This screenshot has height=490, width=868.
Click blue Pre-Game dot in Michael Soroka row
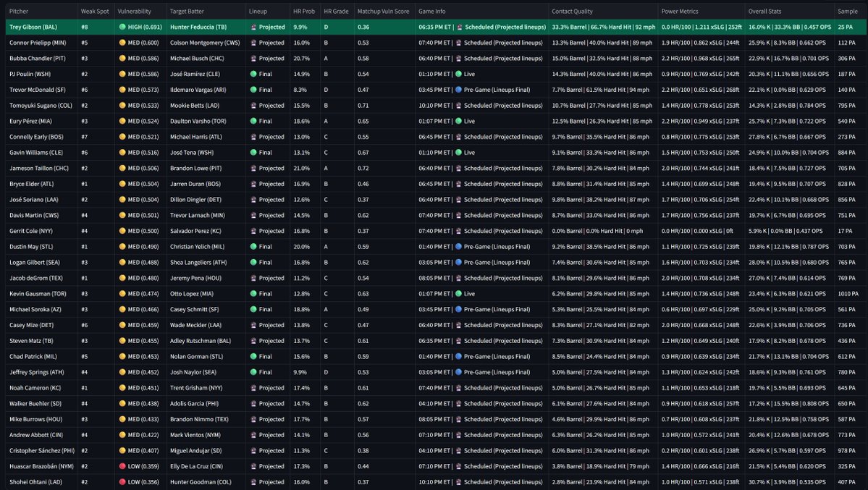(x=458, y=310)
